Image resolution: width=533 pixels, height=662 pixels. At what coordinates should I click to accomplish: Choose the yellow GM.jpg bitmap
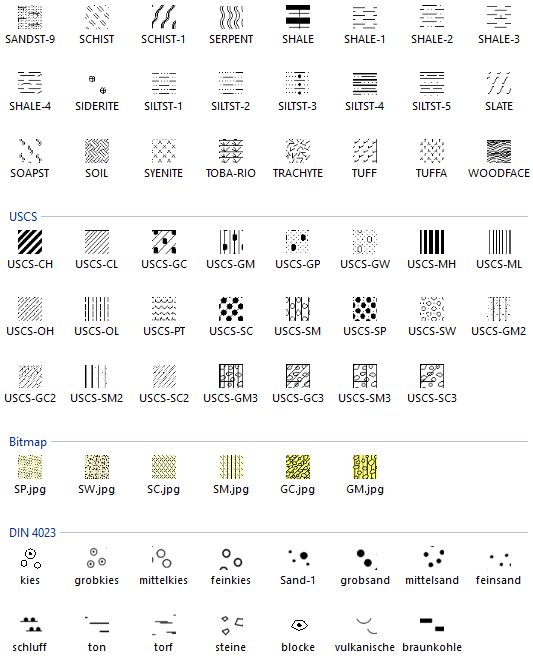[365, 467]
